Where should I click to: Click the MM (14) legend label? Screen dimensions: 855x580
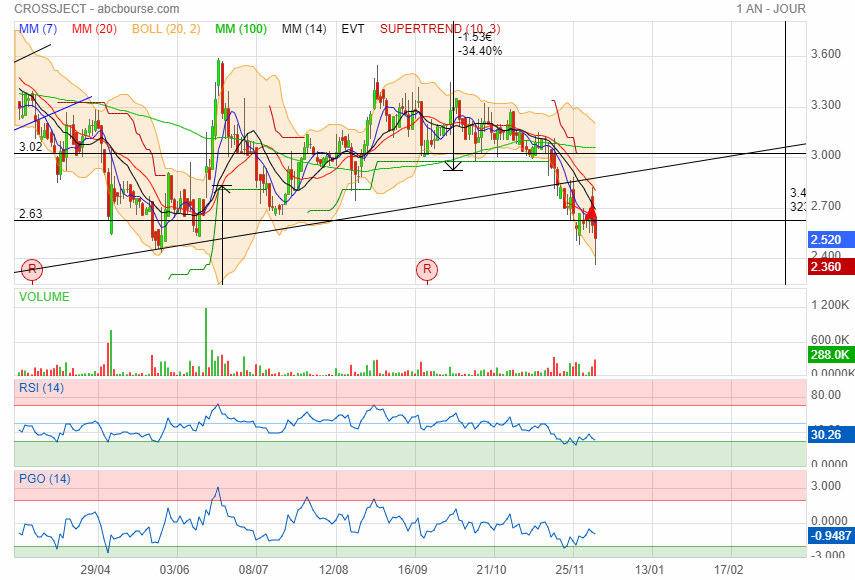coord(304,29)
